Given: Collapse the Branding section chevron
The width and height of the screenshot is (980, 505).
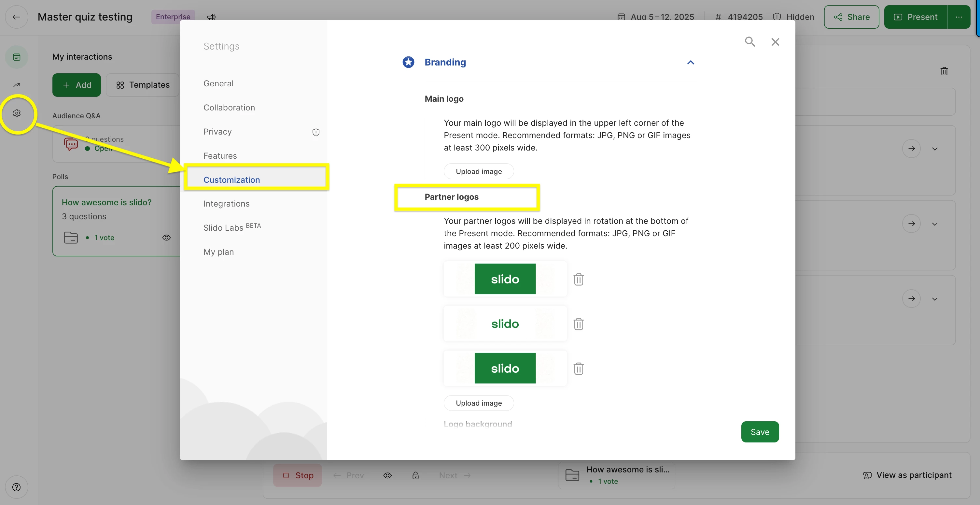Looking at the screenshot, I should point(691,63).
